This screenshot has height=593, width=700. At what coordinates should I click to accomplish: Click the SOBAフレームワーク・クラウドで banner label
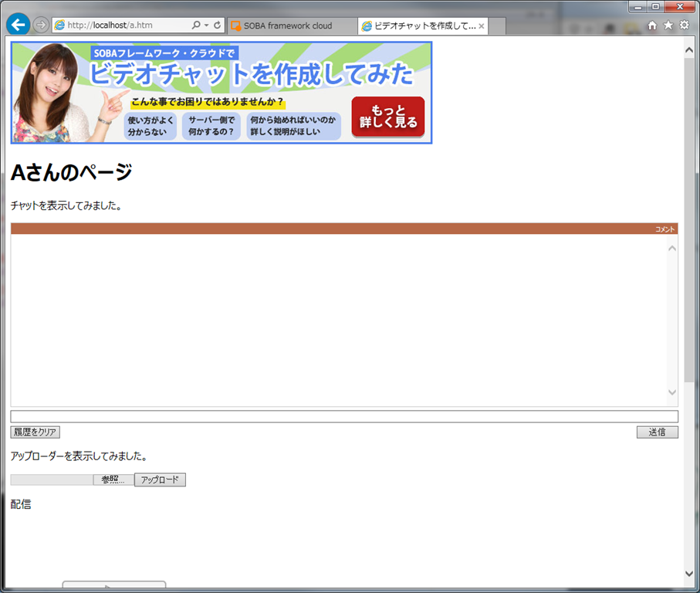(164, 53)
